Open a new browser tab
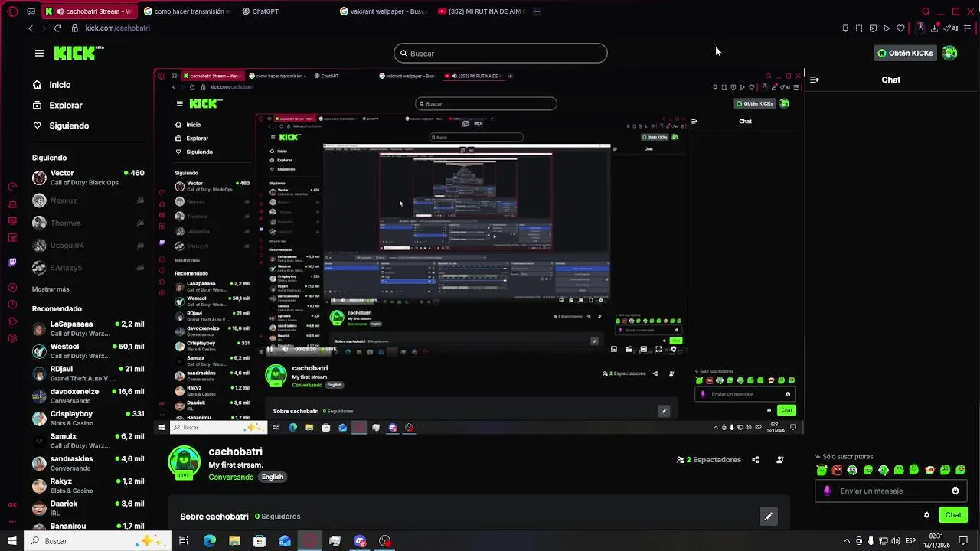 [537, 11]
